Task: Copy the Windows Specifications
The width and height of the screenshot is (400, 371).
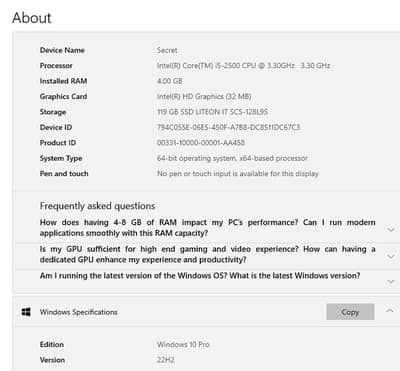Action: [350, 312]
